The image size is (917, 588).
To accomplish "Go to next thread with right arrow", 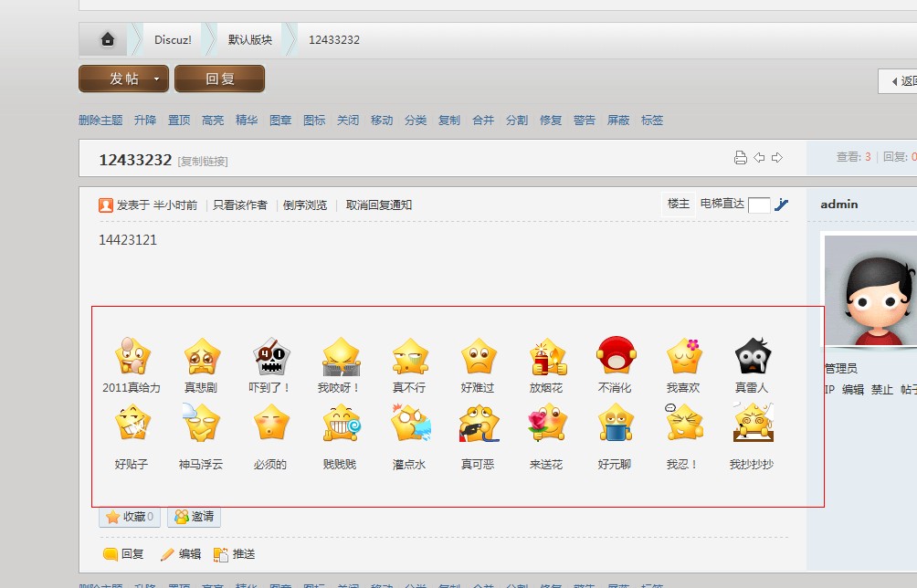I will click(x=777, y=157).
